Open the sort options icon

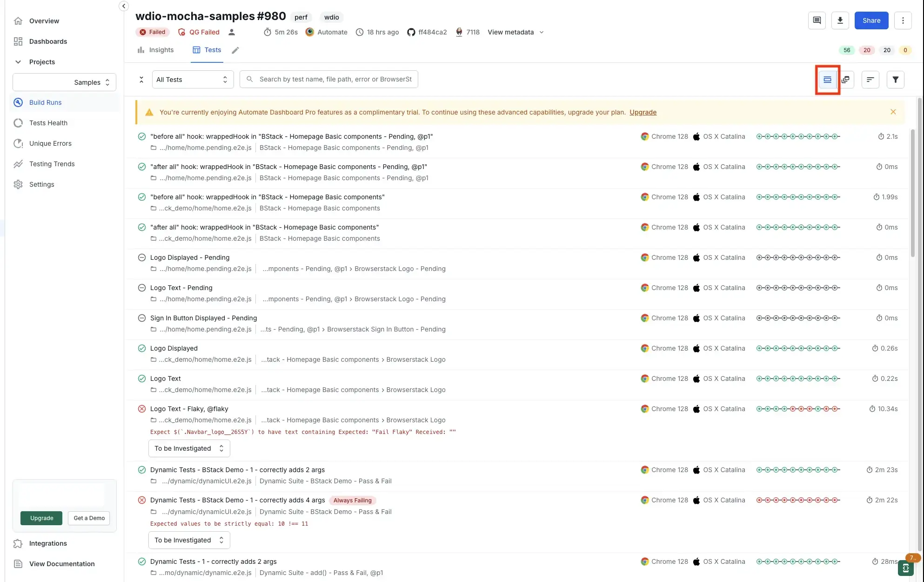[870, 79]
